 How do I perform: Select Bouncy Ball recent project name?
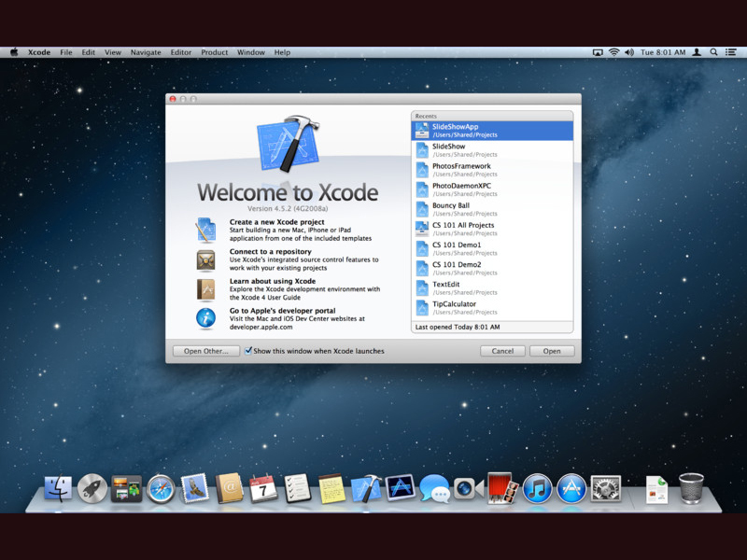click(451, 205)
